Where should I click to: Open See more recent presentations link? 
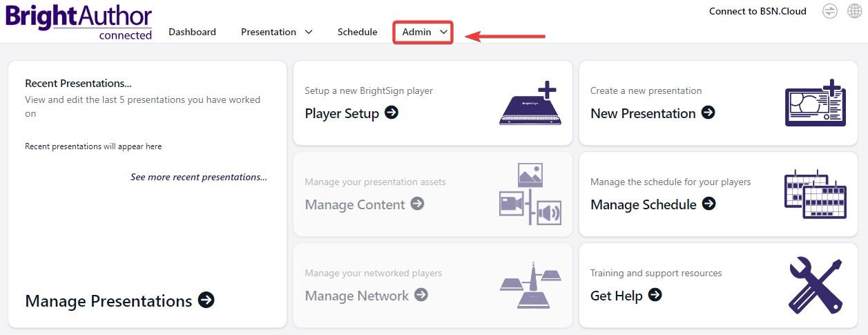(x=199, y=177)
